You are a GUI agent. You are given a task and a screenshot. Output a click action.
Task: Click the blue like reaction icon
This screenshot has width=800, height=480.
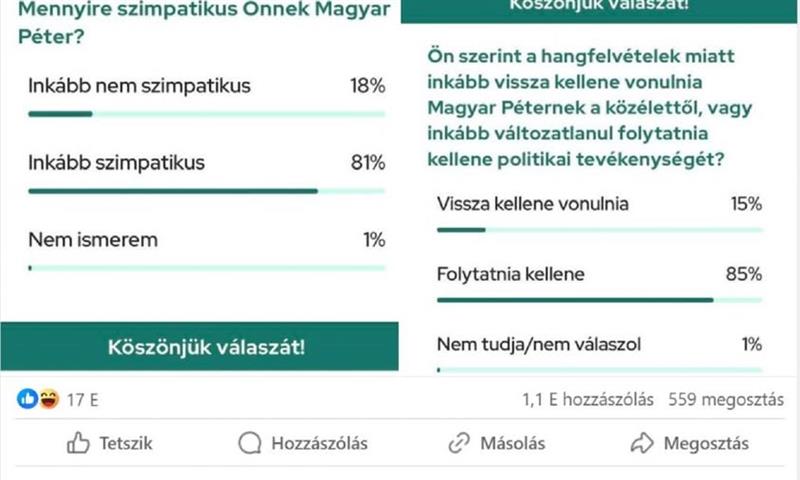pos(28,400)
